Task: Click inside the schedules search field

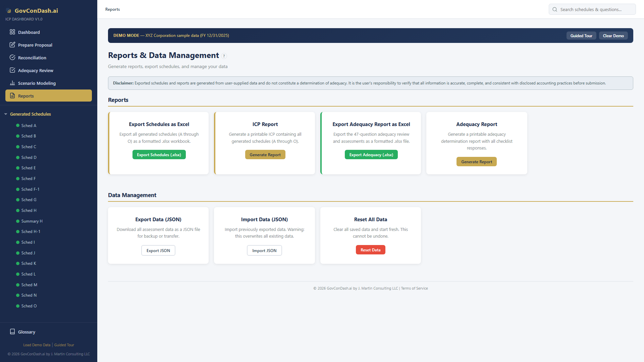Action: (x=597, y=9)
